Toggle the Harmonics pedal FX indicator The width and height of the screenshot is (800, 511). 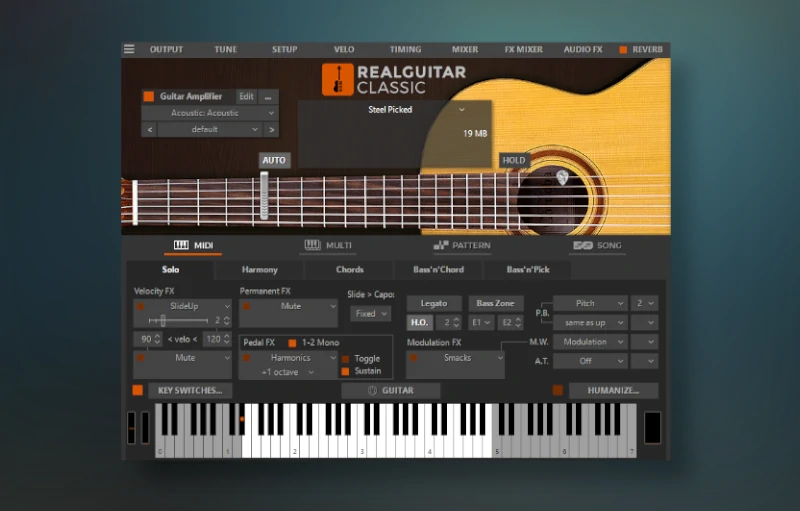click(x=246, y=358)
